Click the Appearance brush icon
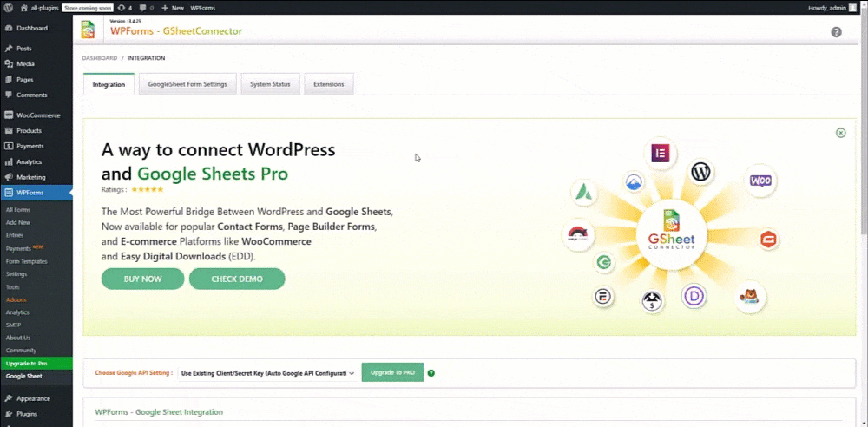Image resolution: width=868 pixels, height=427 pixels. 9,398
